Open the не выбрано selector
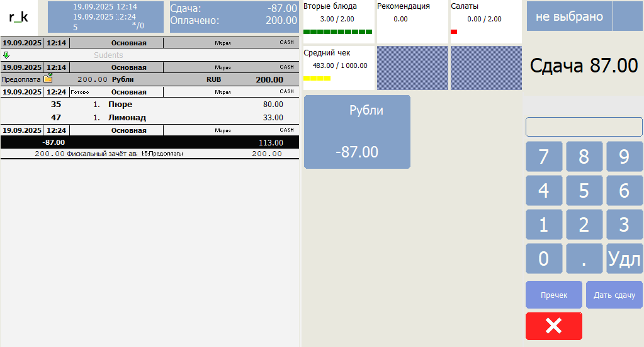 tap(568, 16)
